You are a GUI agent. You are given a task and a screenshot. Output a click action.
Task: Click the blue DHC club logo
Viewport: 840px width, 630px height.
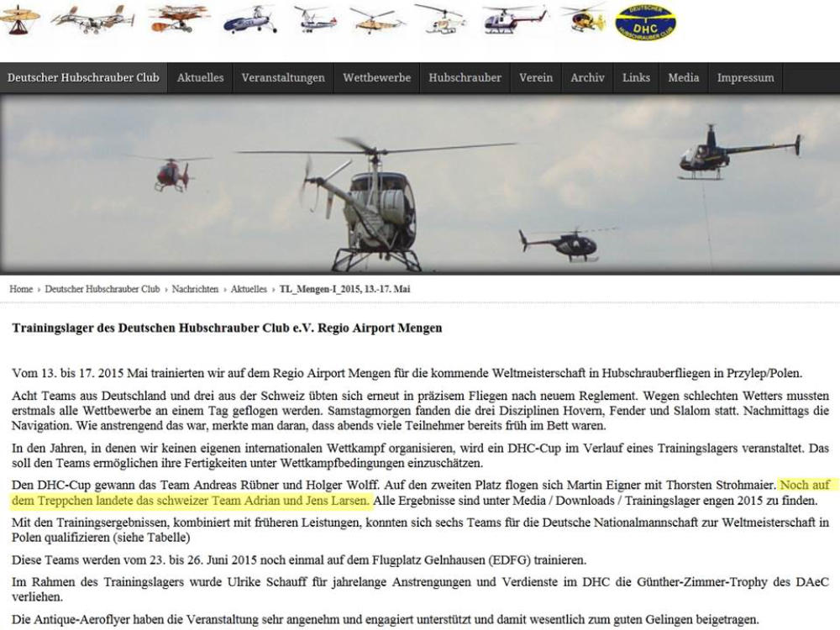(645, 23)
